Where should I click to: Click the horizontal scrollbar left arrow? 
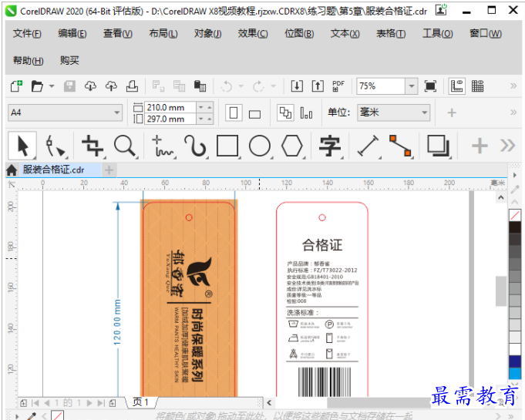point(269,402)
